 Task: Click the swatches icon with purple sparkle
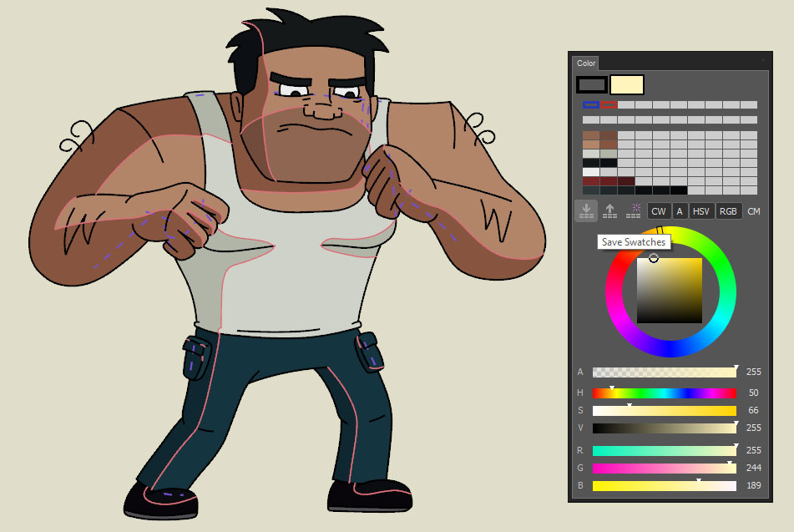tap(634, 211)
